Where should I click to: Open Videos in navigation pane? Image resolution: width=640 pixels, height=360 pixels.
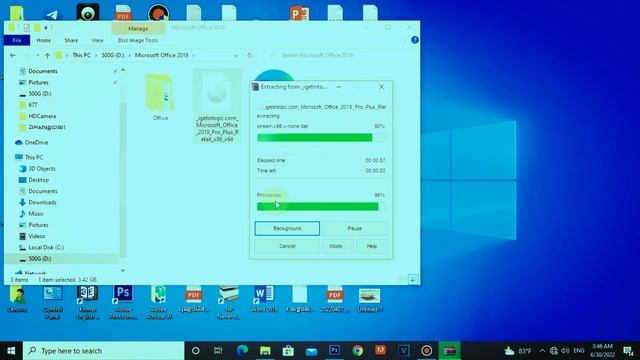(x=37, y=236)
